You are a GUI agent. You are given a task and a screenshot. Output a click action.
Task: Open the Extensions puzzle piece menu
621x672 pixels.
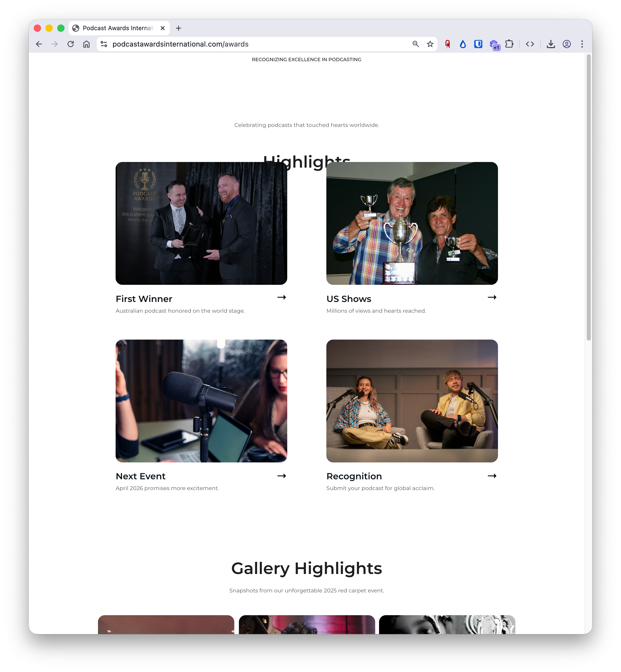[x=509, y=44]
